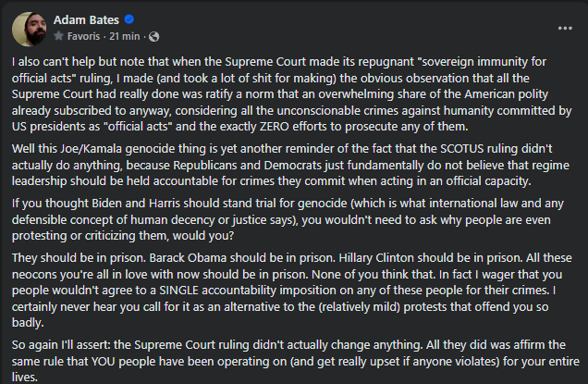This screenshot has height=384, width=588.
Task: Open the Adam Bates profile name link
Action: click(x=86, y=20)
